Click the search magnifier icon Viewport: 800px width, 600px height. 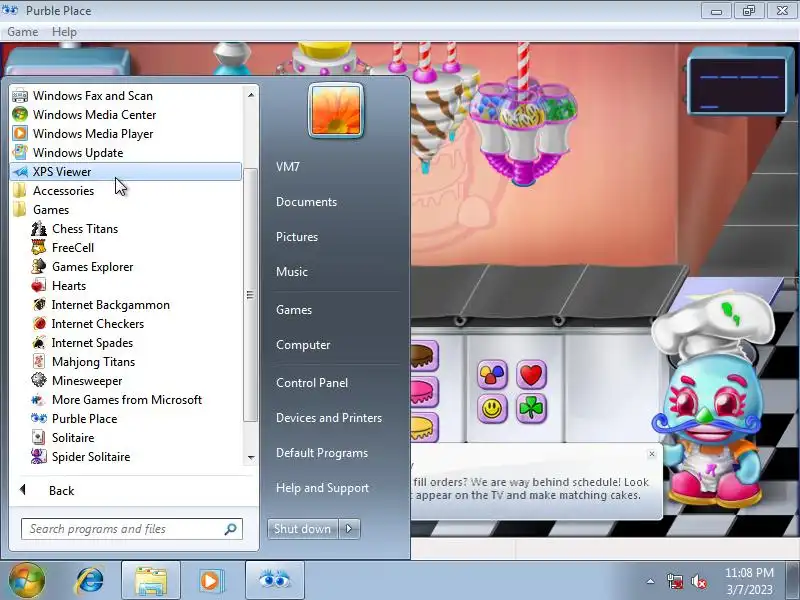231,529
